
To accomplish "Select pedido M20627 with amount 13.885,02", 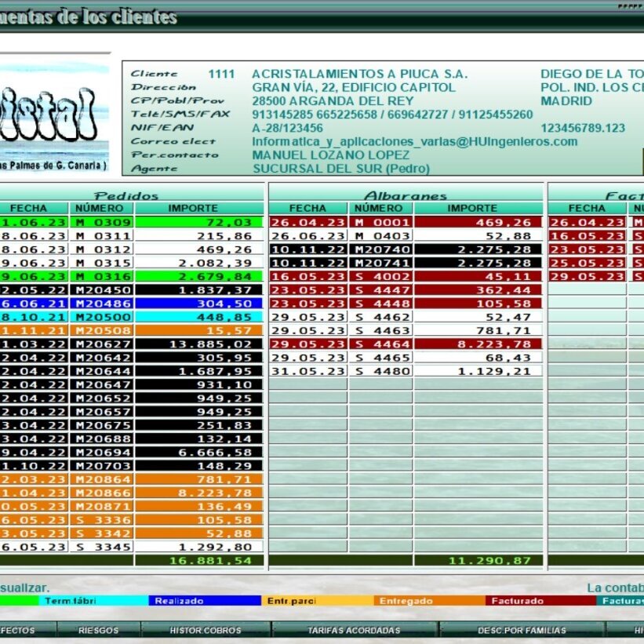I will [102, 344].
